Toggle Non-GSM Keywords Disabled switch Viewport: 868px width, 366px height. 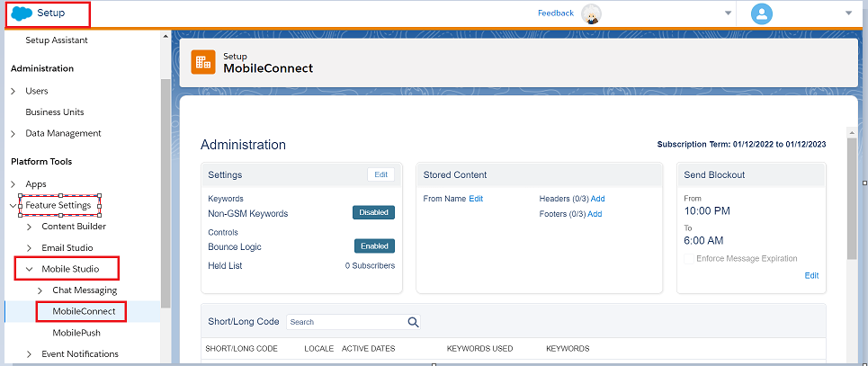pyautogui.click(x=373, y=212)
